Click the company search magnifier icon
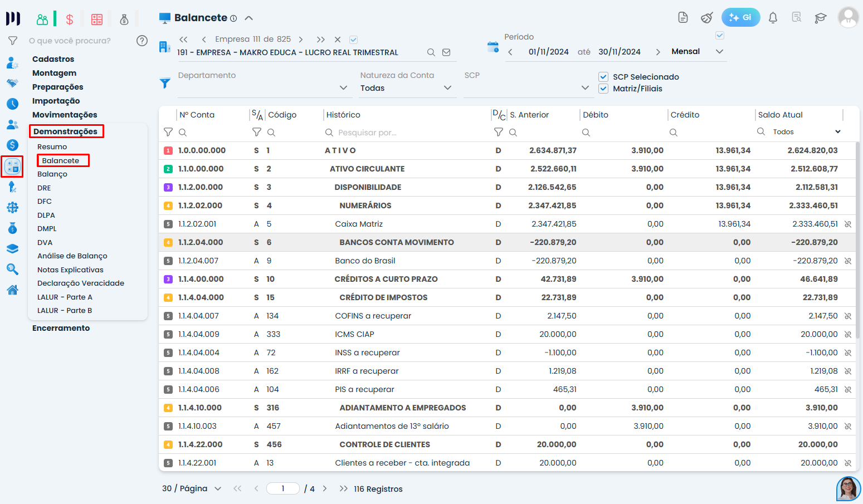Viewport: 863px width, 504px height. (431, 52)
